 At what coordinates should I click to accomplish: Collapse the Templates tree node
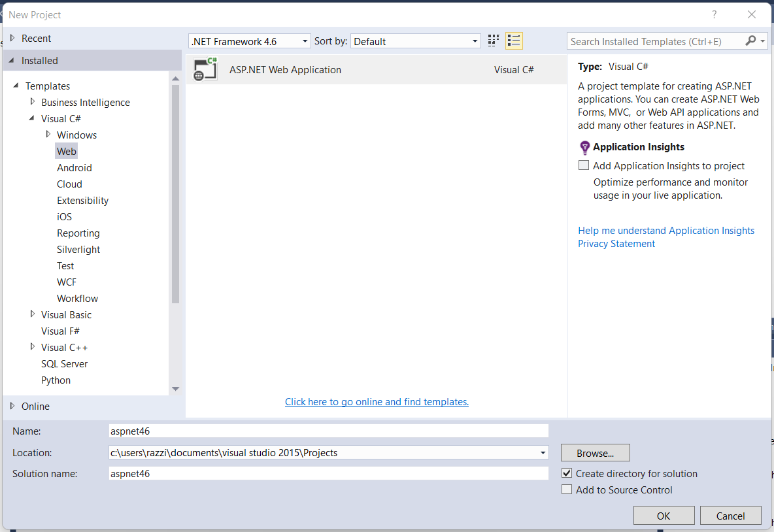pos(16,86)
